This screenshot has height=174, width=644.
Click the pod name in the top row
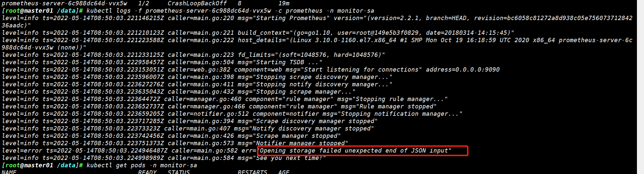click(64, 3)
